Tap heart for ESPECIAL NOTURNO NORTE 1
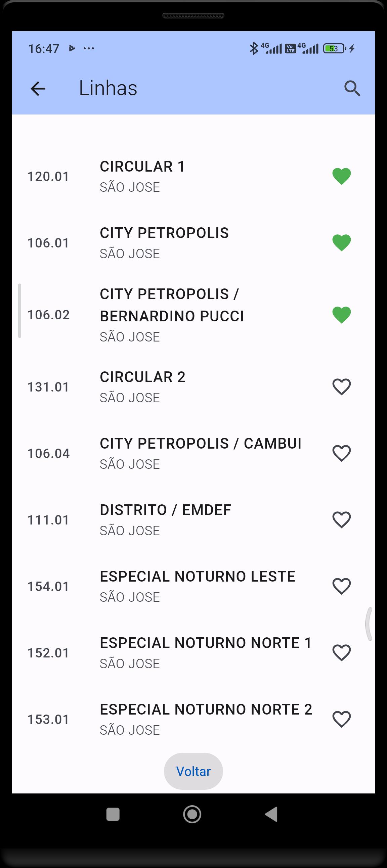387x868 pixels. coord(342,653)
